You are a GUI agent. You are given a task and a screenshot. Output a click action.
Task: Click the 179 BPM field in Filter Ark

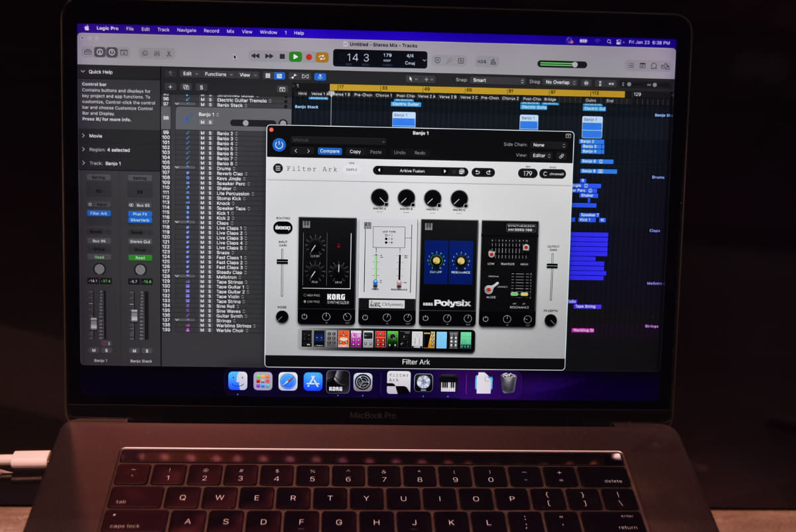click(x=528, y=174)
